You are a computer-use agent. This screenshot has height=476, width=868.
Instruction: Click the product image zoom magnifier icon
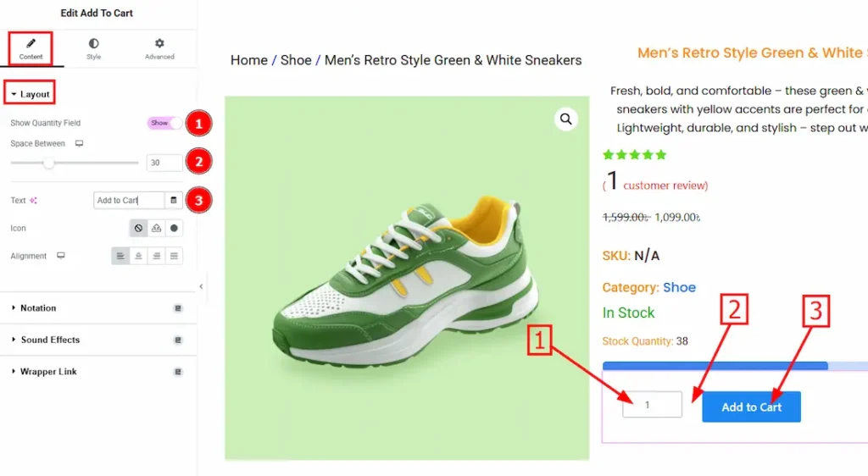[x=565, y=119]
